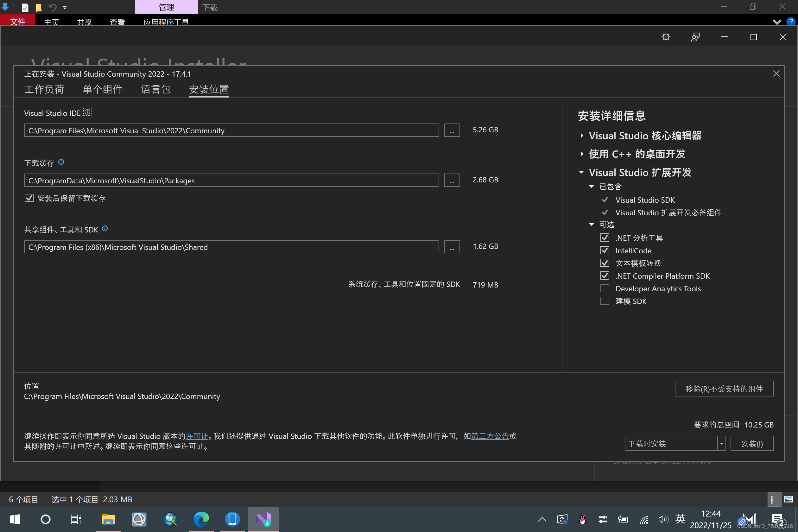Open the 第三方公告 link

click(x=490, y=436)
